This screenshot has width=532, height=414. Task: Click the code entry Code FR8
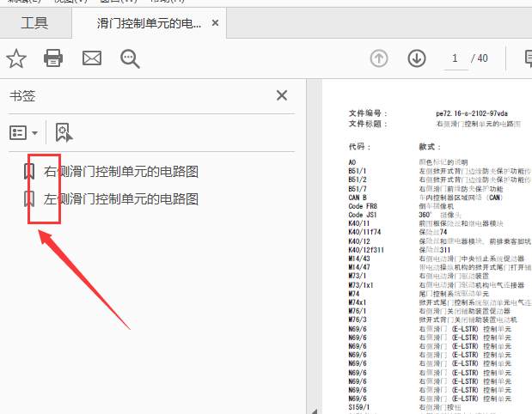(x=363, y=206)
